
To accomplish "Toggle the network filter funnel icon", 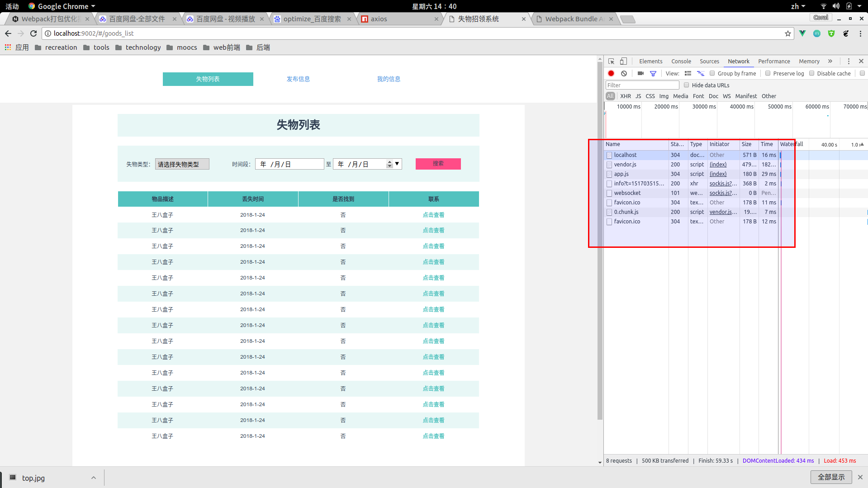I will tap(653, 73).
